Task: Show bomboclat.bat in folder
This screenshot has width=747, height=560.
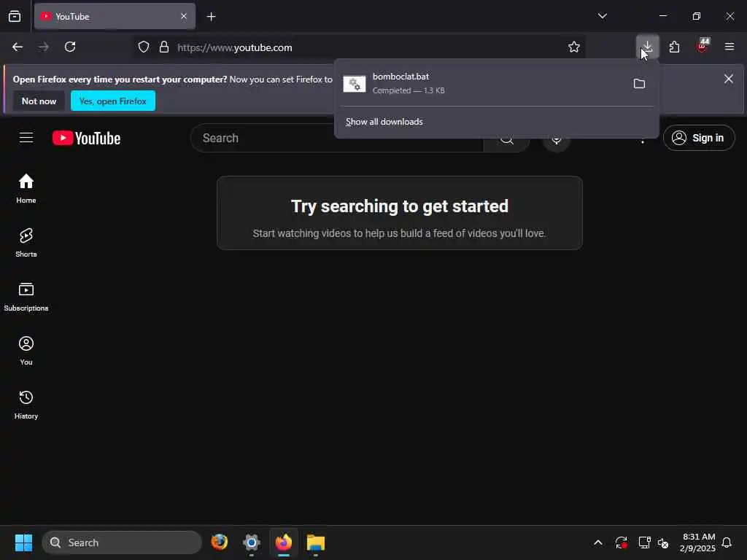Action: click(x=639, y=84)
